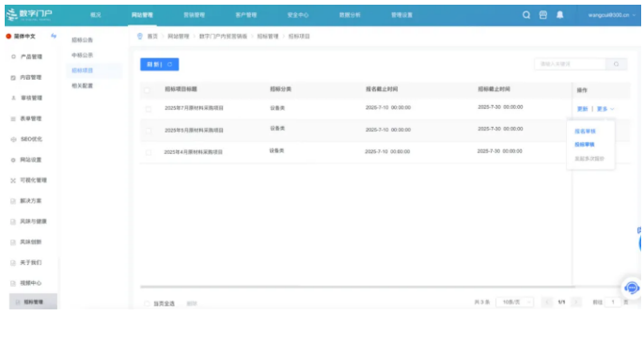
Task: Check the 2025年5月原材料采购项目 row checkbox
Action: 149,131
